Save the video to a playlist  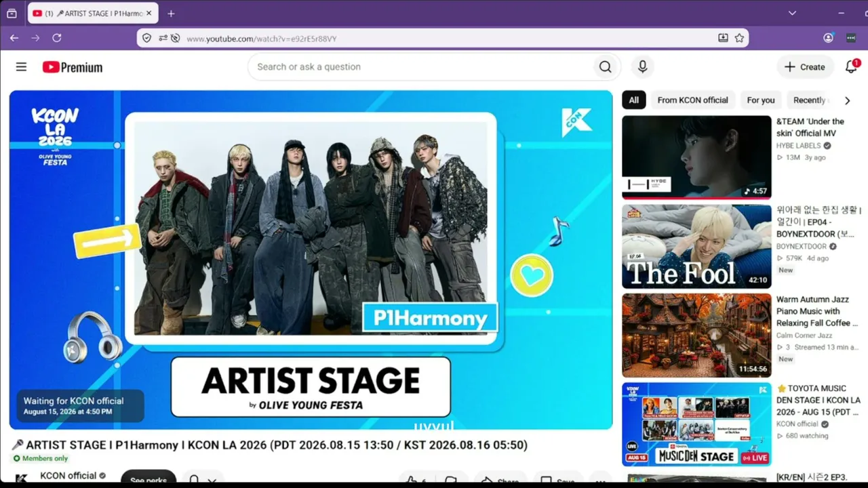coord(558,479)
